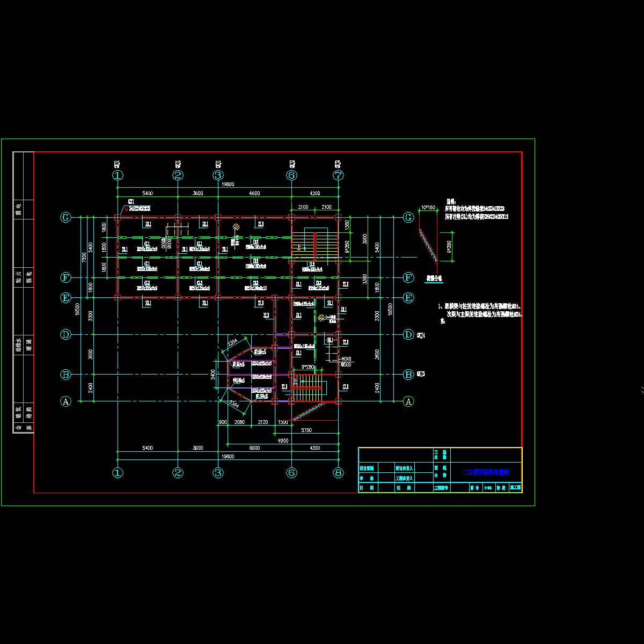
Task: Click yellow hatched marker near top axis 3
Action: tap(236, 228)
